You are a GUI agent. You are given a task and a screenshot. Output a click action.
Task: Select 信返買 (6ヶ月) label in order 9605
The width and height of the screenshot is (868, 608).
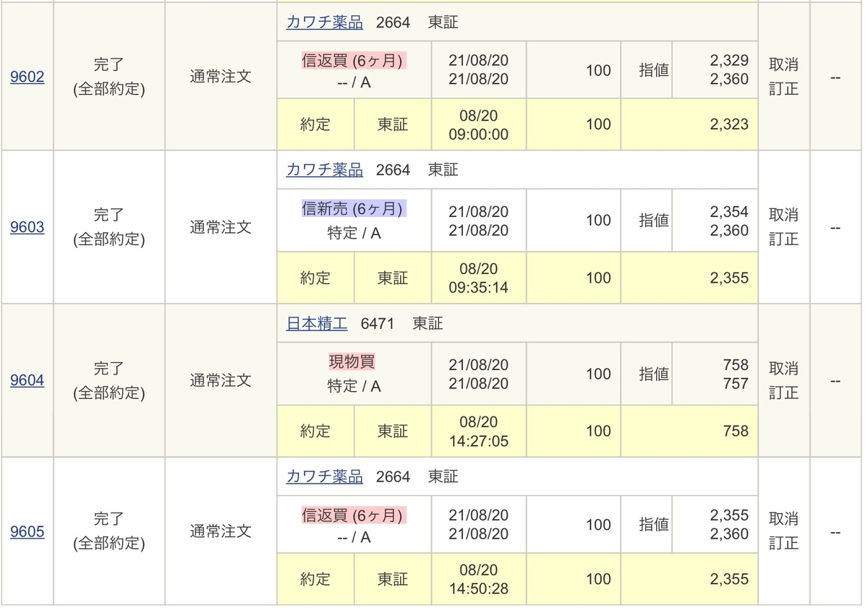[354, 515]
